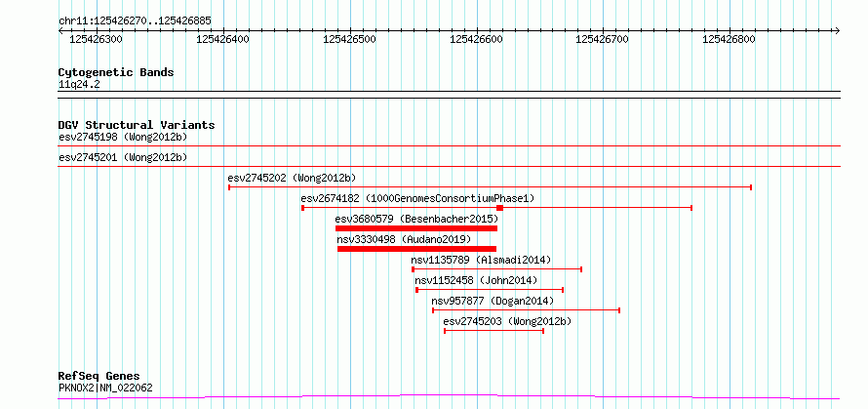
Task: Open the esv3680579 (Besenbacher2015) variant label
Action: click(x=416, y=219)
